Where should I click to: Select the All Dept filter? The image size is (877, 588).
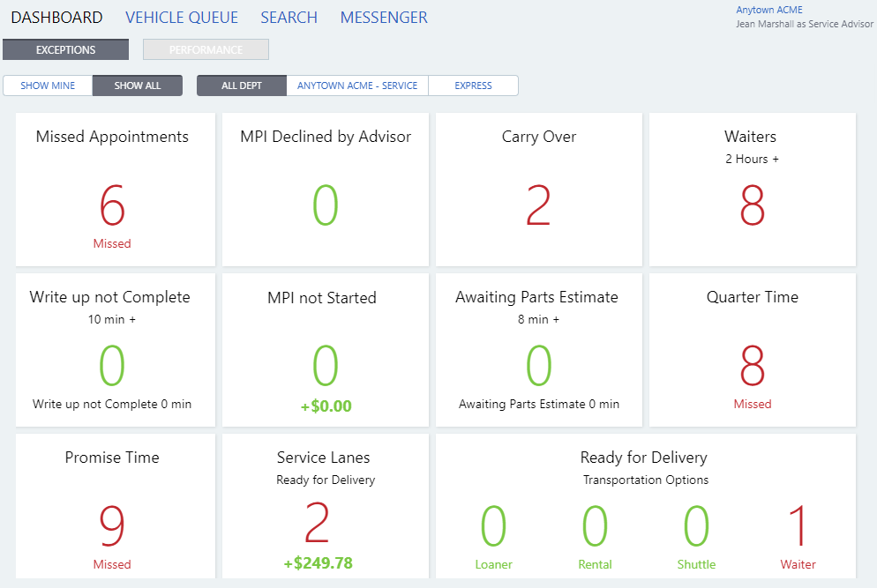(241, 85)
